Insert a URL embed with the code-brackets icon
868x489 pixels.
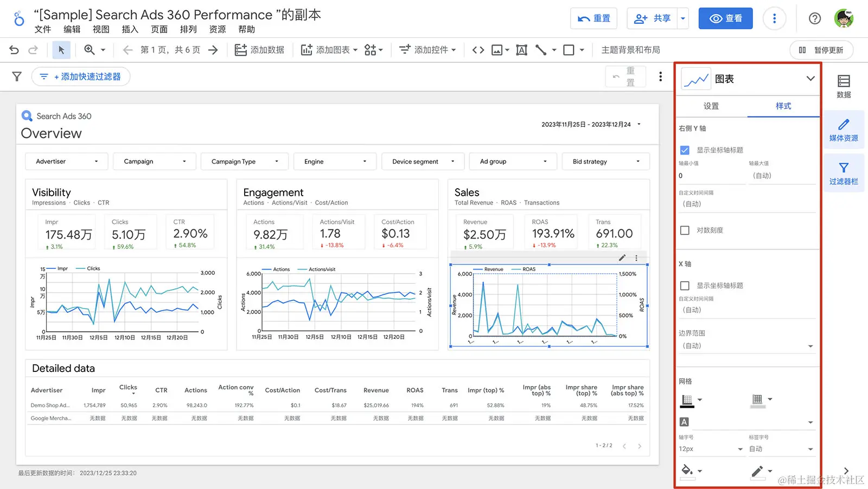click(x=478, y=50)
